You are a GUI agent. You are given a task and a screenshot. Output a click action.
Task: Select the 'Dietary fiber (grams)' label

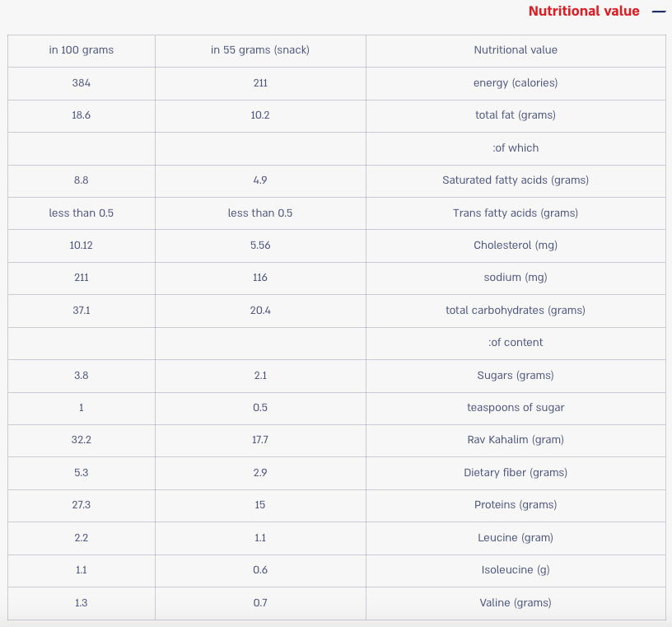[x=516, y=473]
